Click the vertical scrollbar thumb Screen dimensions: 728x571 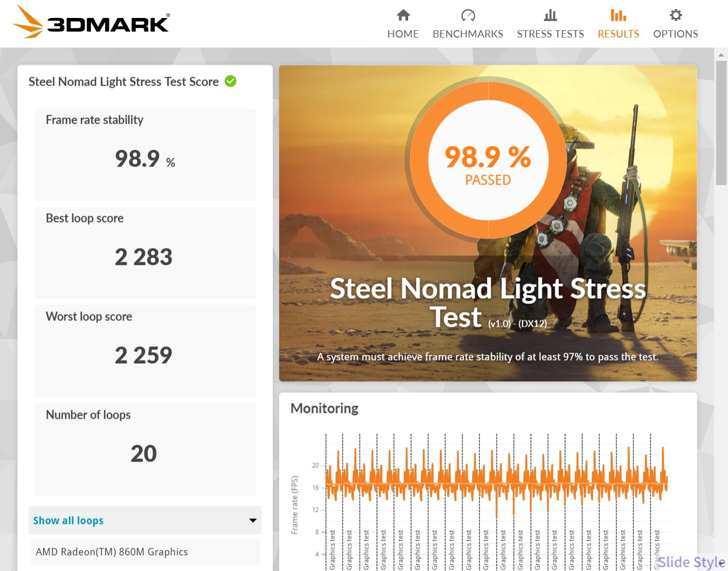click(x=721, y=123)
